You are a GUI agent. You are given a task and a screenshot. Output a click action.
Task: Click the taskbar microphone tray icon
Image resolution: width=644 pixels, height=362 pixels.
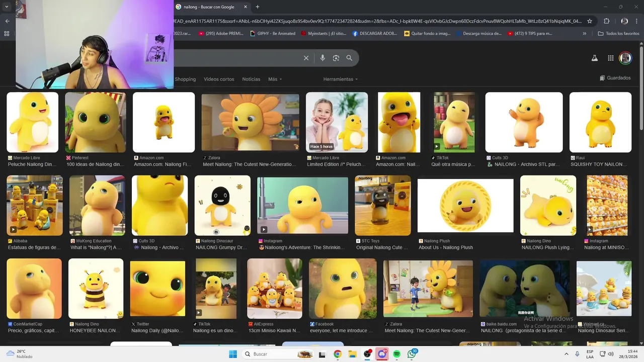click(577, 354)
